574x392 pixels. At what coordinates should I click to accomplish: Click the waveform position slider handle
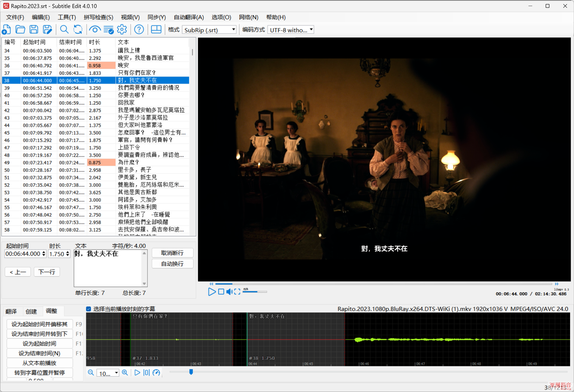click(x=191, y=372)
